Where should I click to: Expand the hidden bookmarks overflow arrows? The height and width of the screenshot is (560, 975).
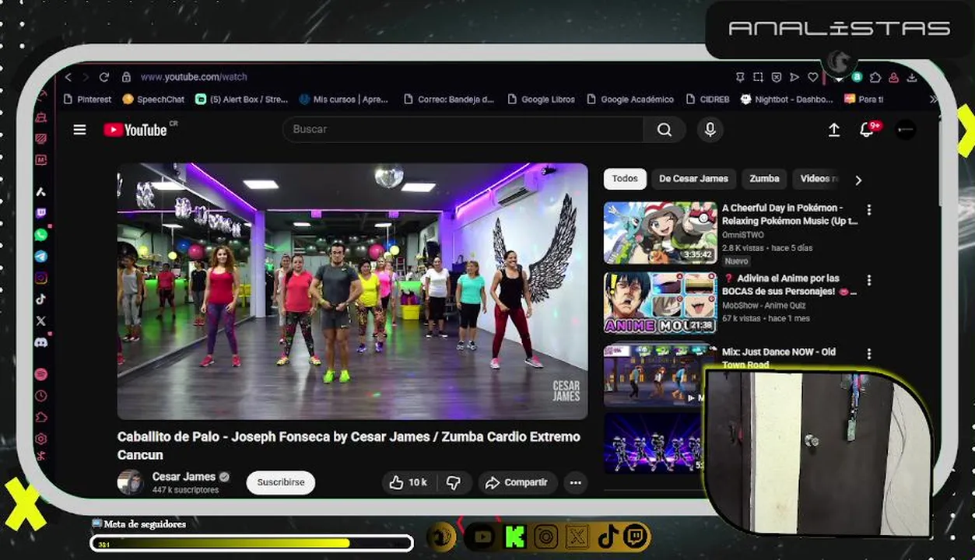point(932,100)
